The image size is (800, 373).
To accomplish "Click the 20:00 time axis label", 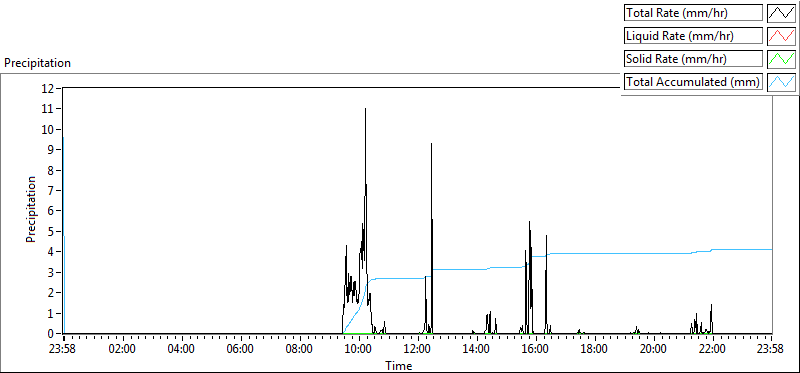I will [654, 350].
